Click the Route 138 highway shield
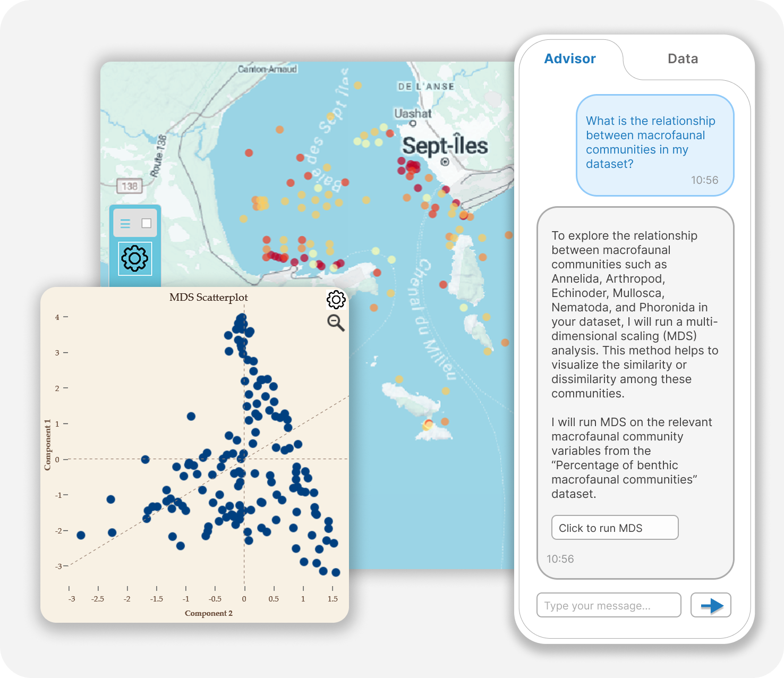The height and width of the screenshot is (678, 784). click(130, 186)
